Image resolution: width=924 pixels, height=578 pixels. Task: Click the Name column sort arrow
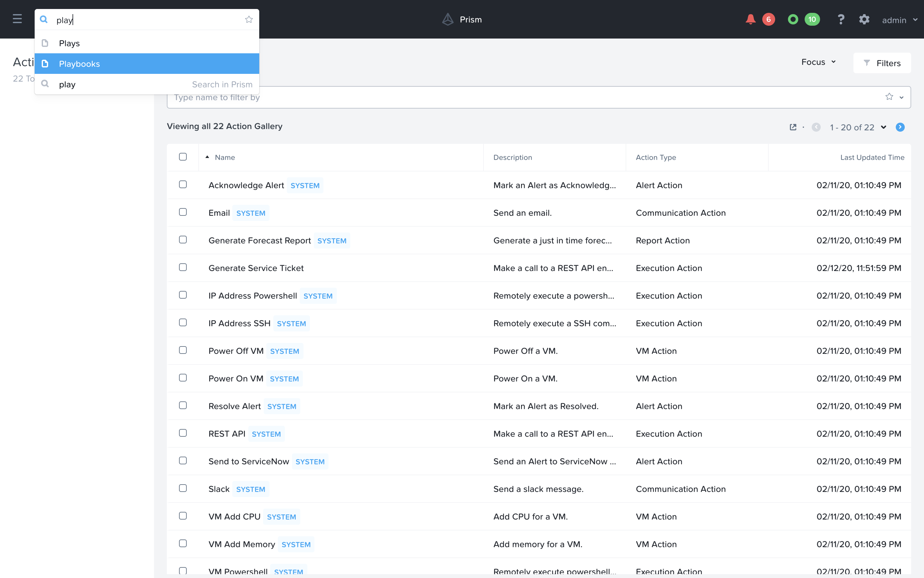pyautogui.click(x=207, y=157)
